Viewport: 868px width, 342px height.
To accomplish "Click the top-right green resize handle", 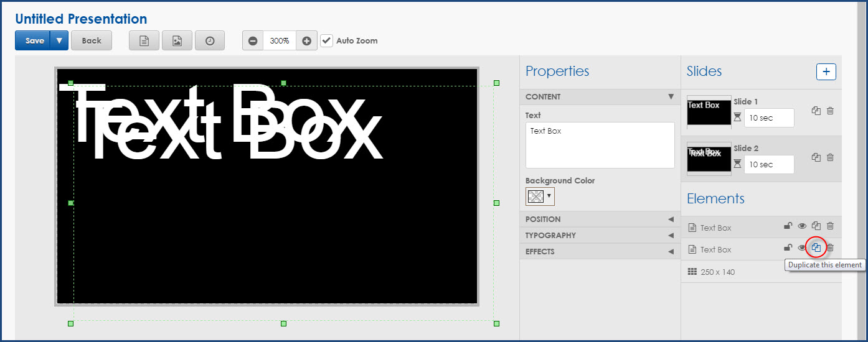I will (x=496, y=83).
